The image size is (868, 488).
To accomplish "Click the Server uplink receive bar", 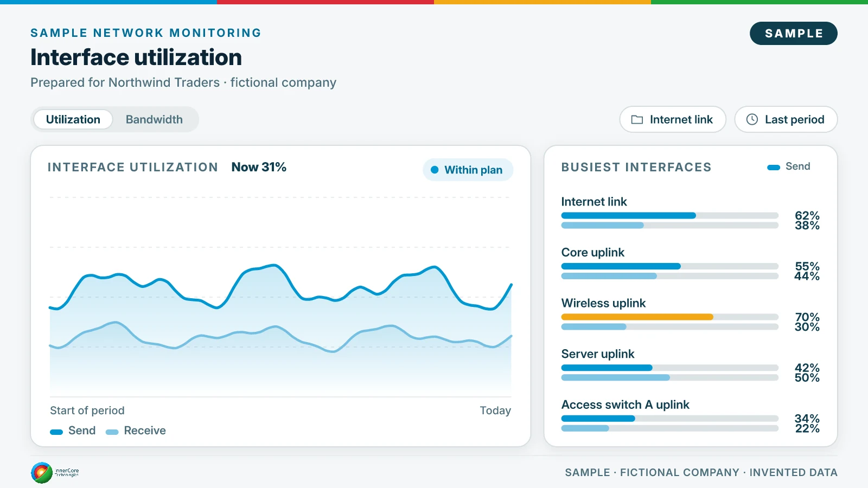I will [616, 377].
